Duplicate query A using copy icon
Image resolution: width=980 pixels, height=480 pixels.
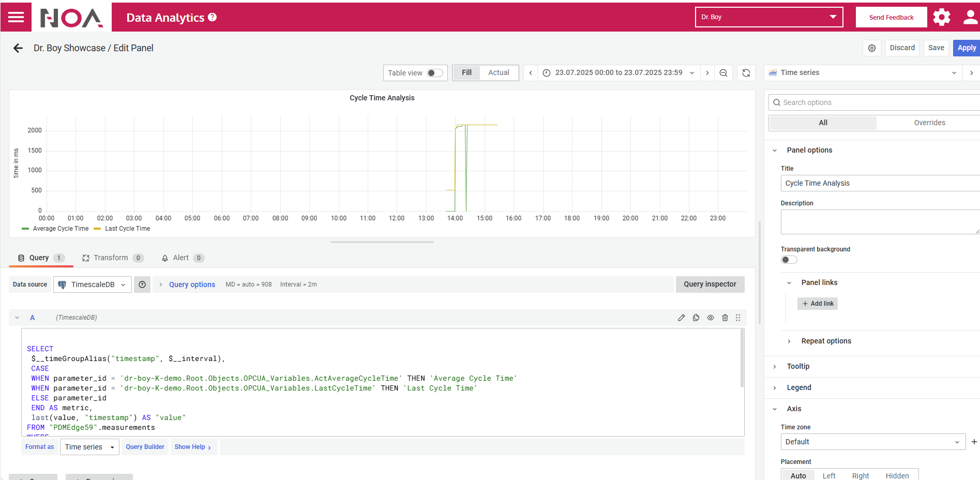(696, 318)
